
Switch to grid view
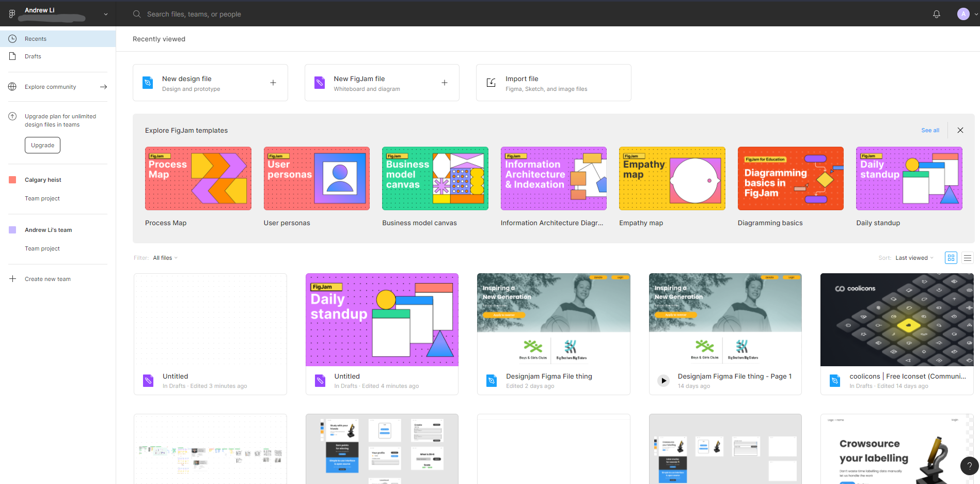point(951,258)
